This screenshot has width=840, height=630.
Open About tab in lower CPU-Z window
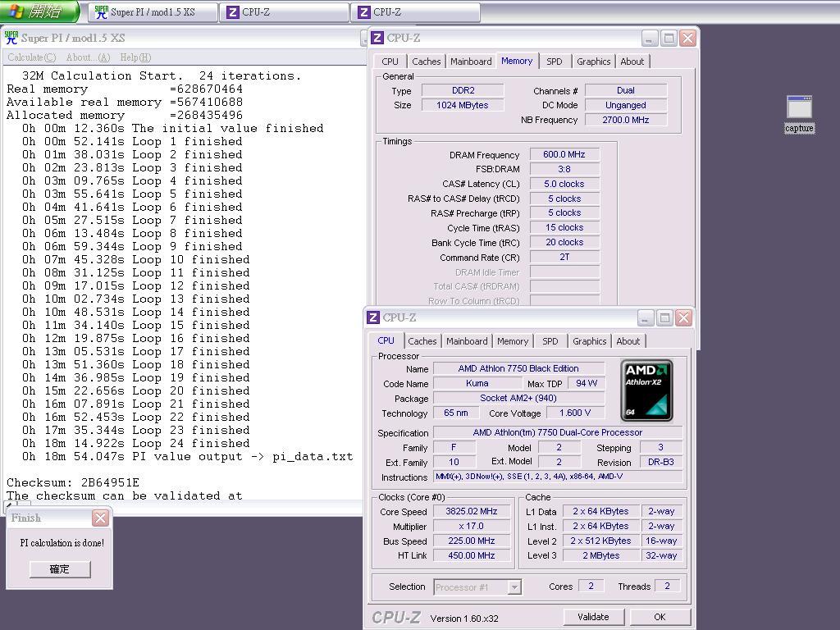[x=628, y=341]
